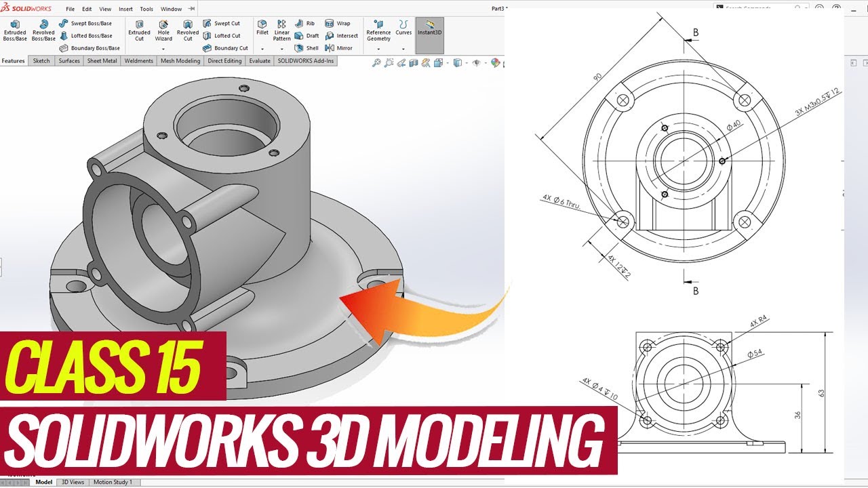Screen dimensions: 868x488
Task: Expand Curves dropdown arrow
Action: 403,49
